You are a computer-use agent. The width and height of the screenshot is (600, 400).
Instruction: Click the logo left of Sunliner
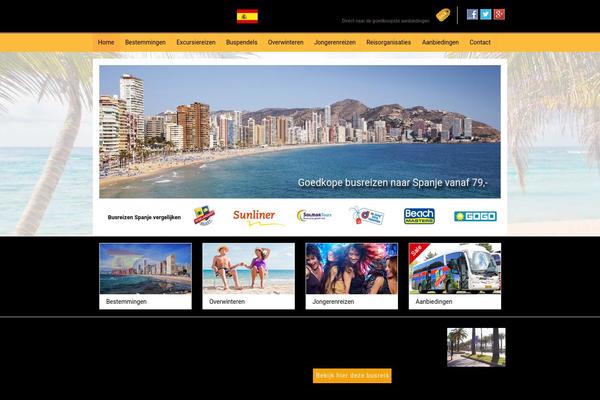pyautogui.click(x=204, y=216)
